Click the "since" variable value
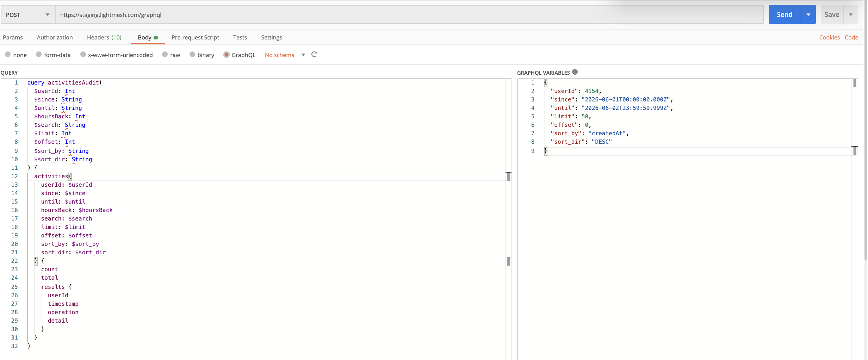Screen dimensions: 868x360 pos(626,99)
